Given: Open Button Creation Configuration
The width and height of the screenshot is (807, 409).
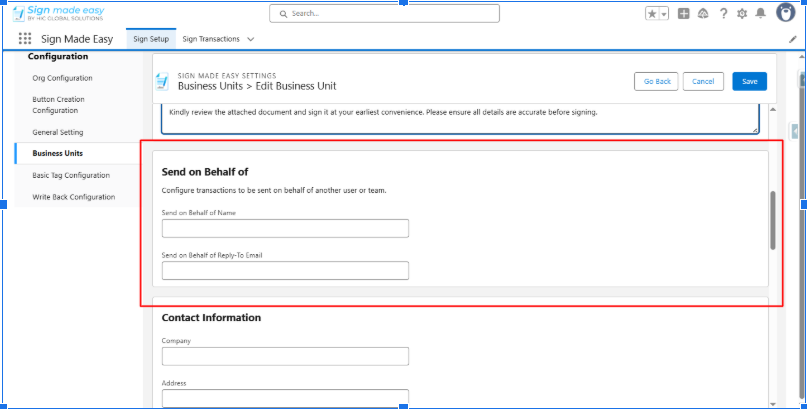Looking at the screenshot, I should 58,105.
